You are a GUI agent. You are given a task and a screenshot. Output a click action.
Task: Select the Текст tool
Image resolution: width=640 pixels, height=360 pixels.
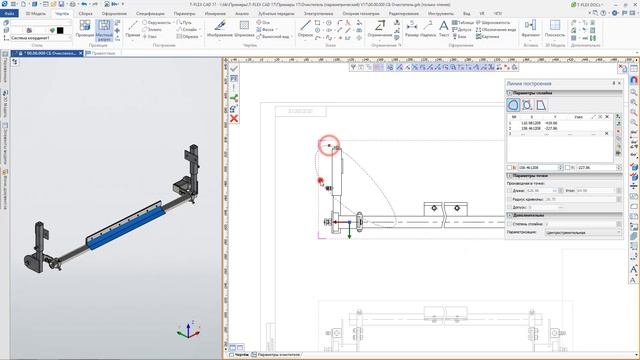pyautogui.click(x=444, y=29)
